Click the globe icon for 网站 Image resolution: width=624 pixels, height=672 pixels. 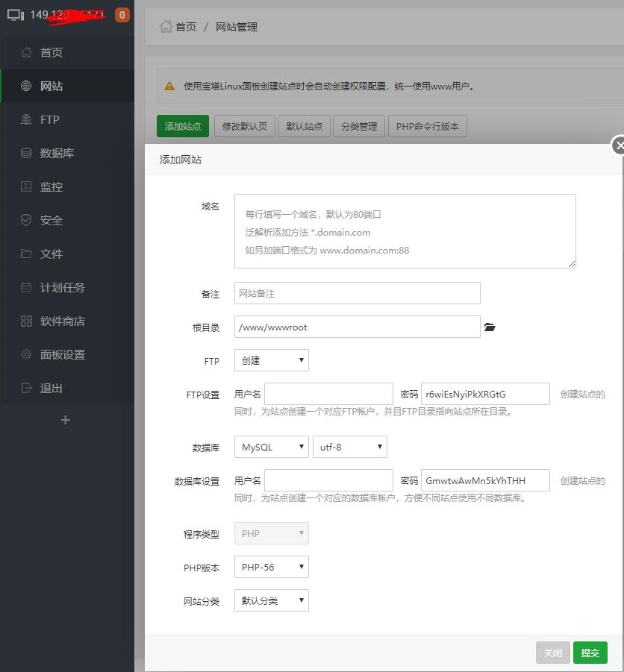point(26,86)
